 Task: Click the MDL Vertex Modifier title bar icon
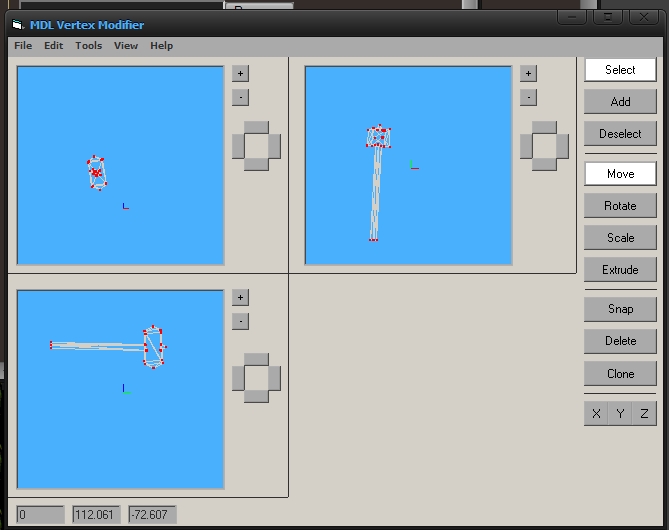pyautogui.click(x=17, y=25)
